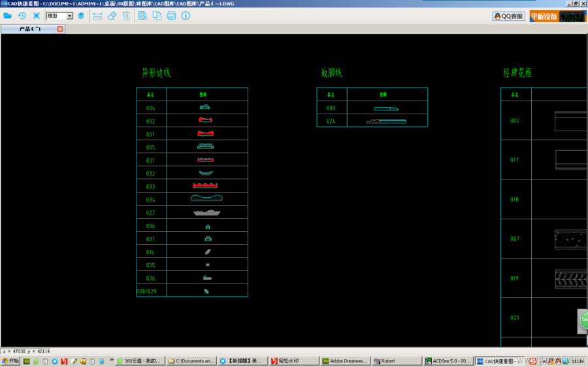Open the layout model dropdown
588x367 pixels.
pos(59,16)
